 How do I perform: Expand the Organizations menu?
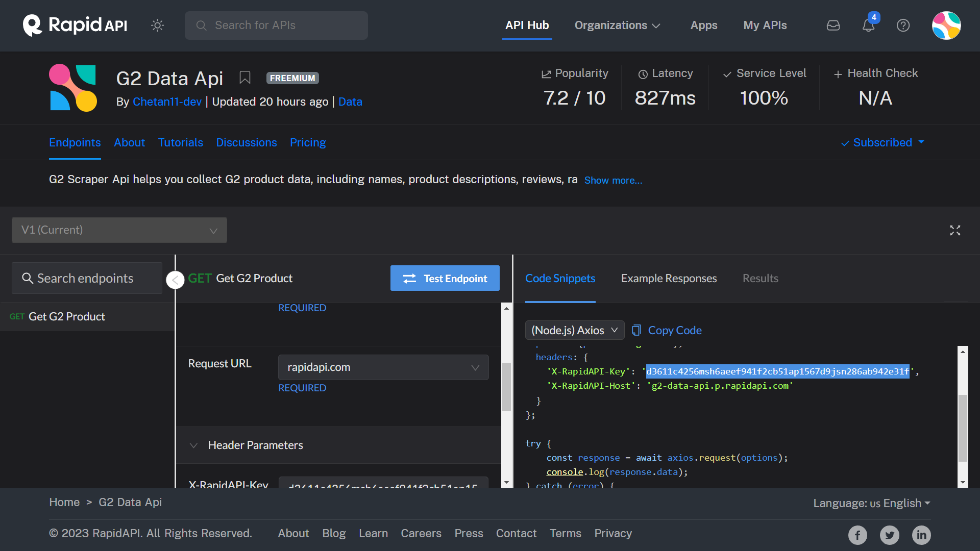(617, 25)
